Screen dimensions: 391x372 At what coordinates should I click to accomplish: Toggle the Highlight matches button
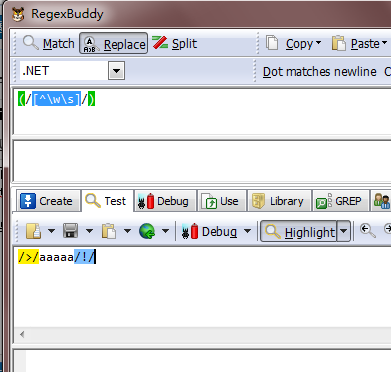click(x=299, y=231)
